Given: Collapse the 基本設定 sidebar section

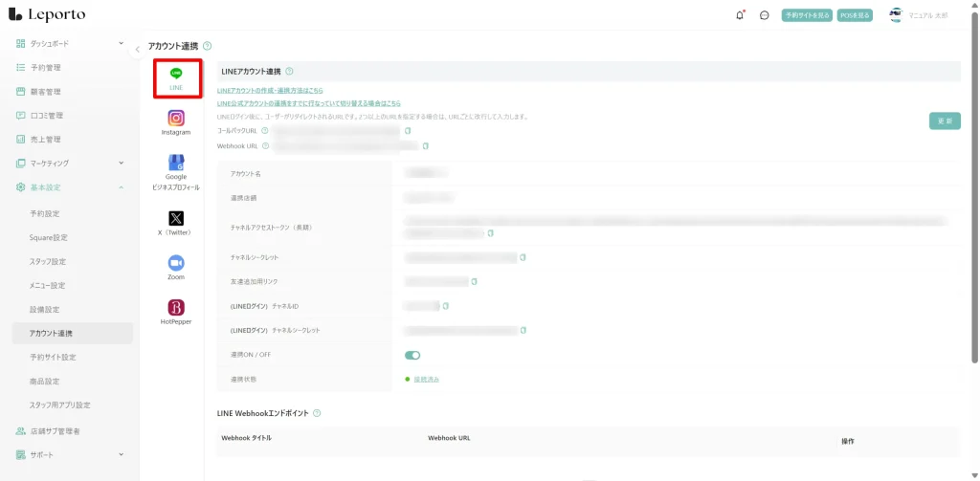Looking at the screenshot, I should tap(121, 186).
